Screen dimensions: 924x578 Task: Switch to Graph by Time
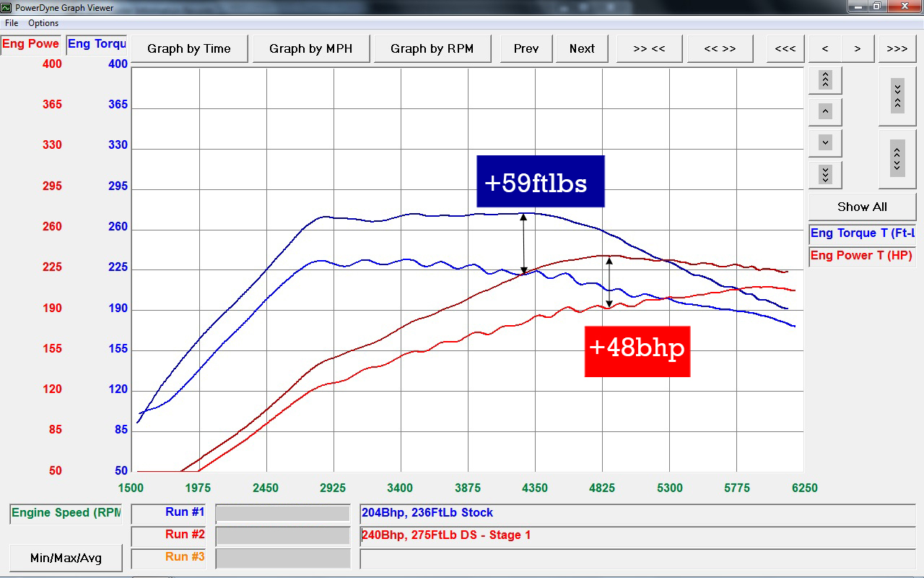pos(189,49)
